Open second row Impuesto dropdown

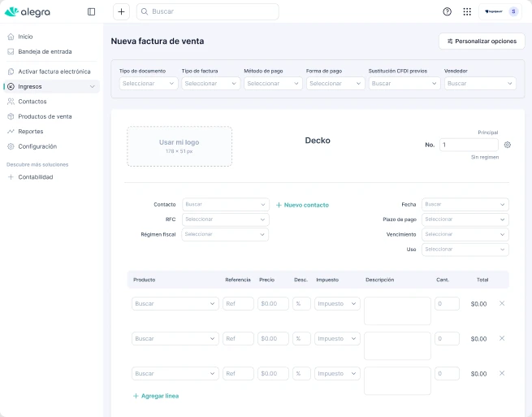337,338
